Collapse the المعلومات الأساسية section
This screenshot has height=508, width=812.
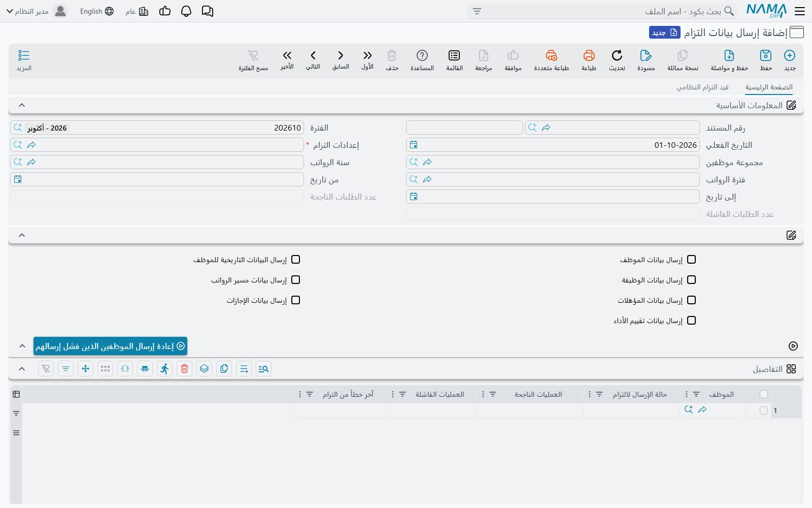[22, 105]
